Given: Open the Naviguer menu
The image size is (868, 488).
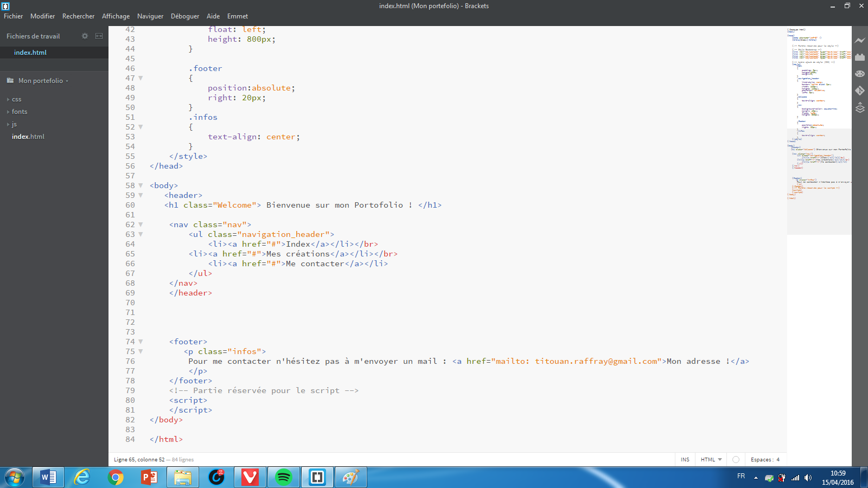Looking at the screenshot, I should 150,16.
